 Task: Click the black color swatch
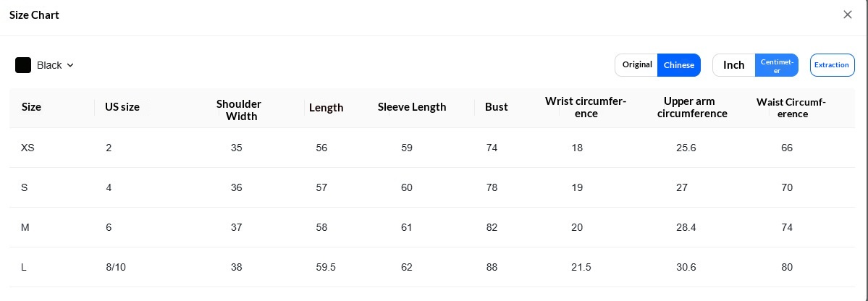pyautogui.click(x=23, y=65)
